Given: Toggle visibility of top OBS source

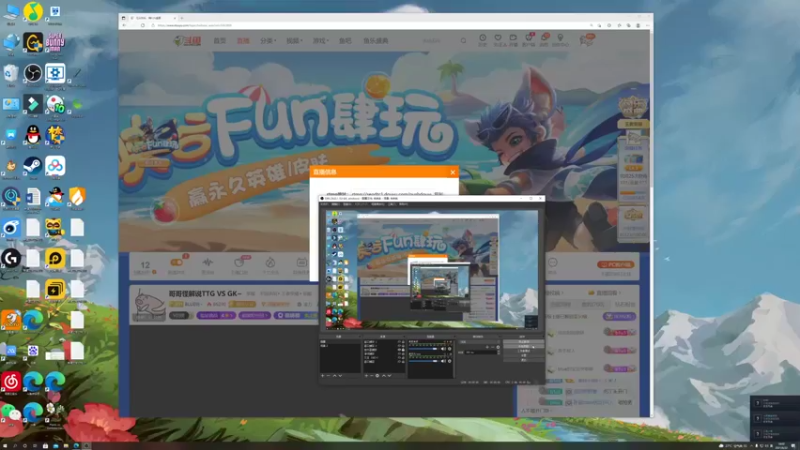Looking at the screenshot, I should click(x=399, y=342).
